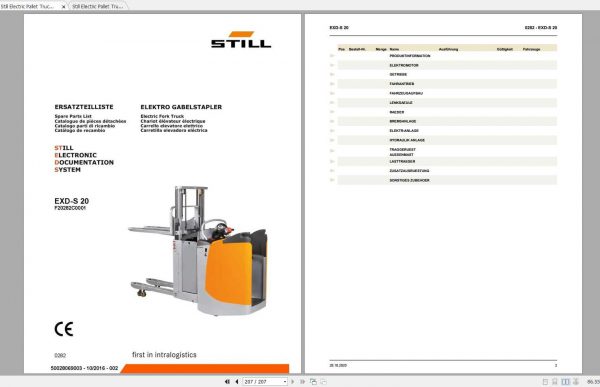Open the BREMSANLAGE link arrow
Viewport: 600px width, 387px height.
[x=332, y=121]
